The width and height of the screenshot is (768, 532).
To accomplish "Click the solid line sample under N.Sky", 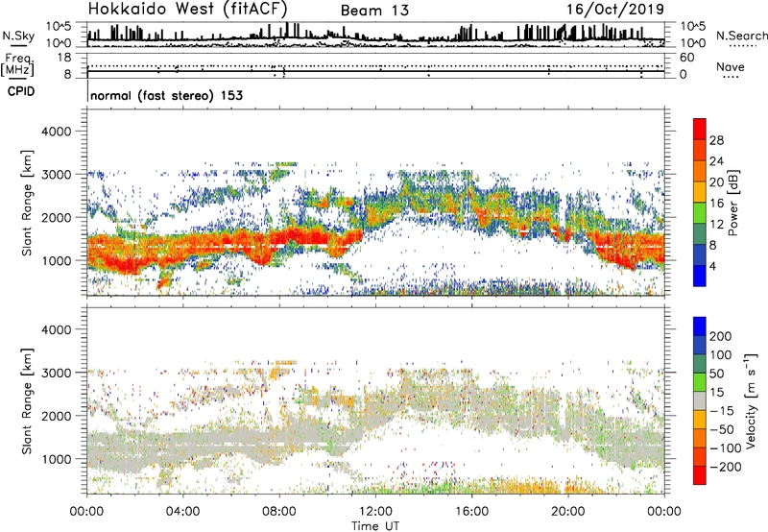I will point(18,46).
